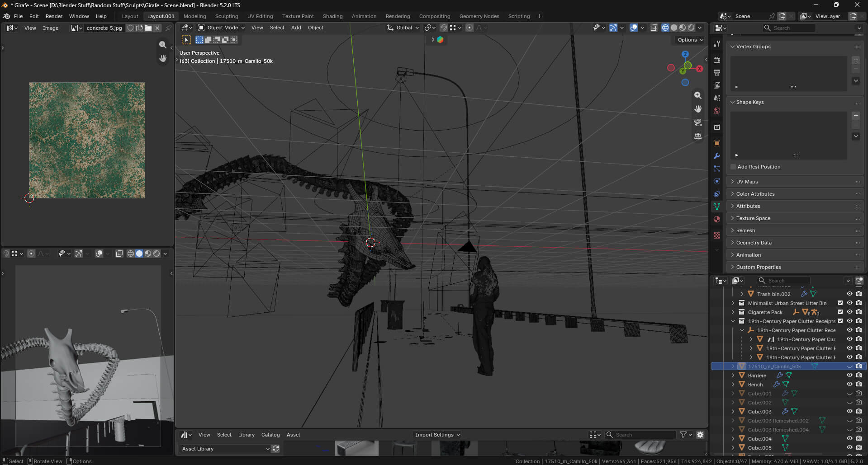Click asset browser settings gear icon
The height and width of the screenshot is (465, 868).
pyautogui.click(x=700, y=435)
